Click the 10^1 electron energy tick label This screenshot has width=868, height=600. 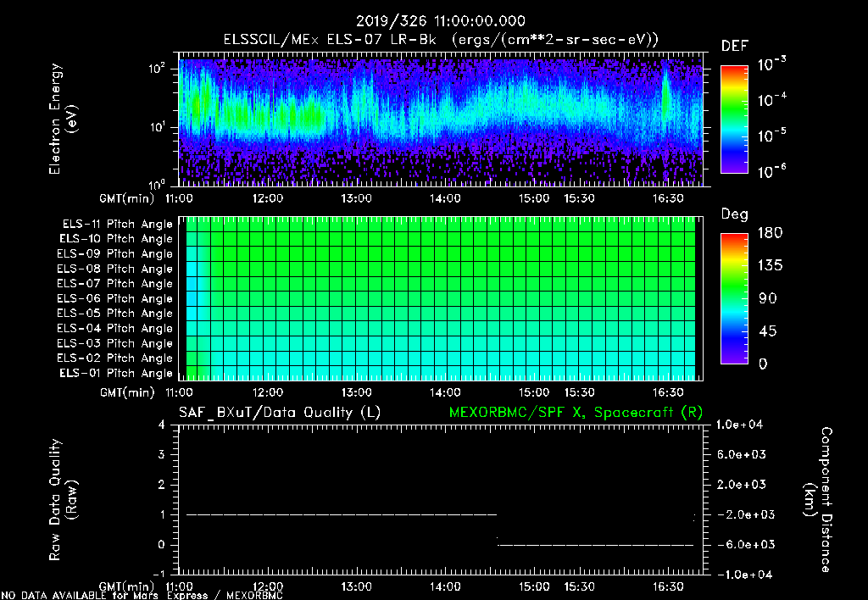tap(158, 127)
